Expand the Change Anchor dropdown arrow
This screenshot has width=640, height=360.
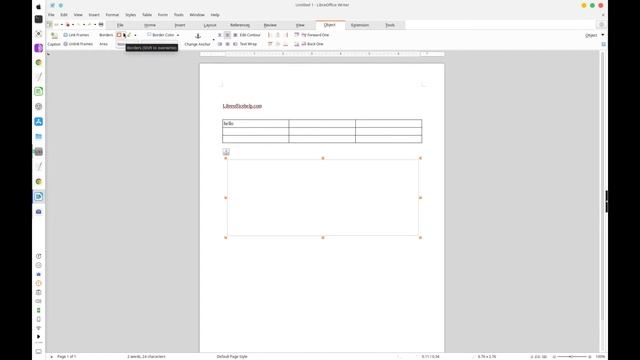(213, 40)
